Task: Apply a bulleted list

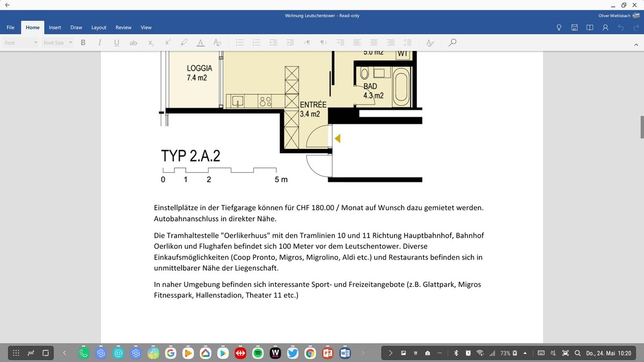Action: click(x=240, y=42)
